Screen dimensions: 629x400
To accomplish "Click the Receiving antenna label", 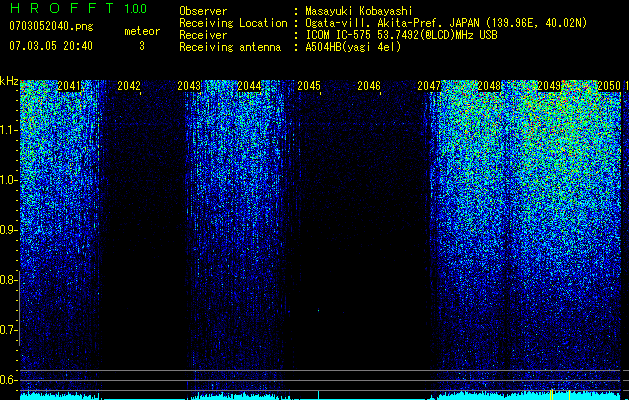I will coord(230,47).
